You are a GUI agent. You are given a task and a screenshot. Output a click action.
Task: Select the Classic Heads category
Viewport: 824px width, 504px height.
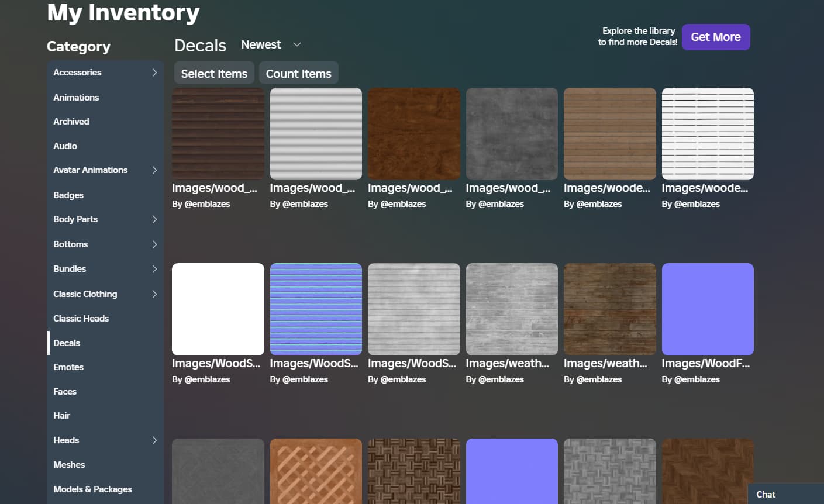pos(81,319)
